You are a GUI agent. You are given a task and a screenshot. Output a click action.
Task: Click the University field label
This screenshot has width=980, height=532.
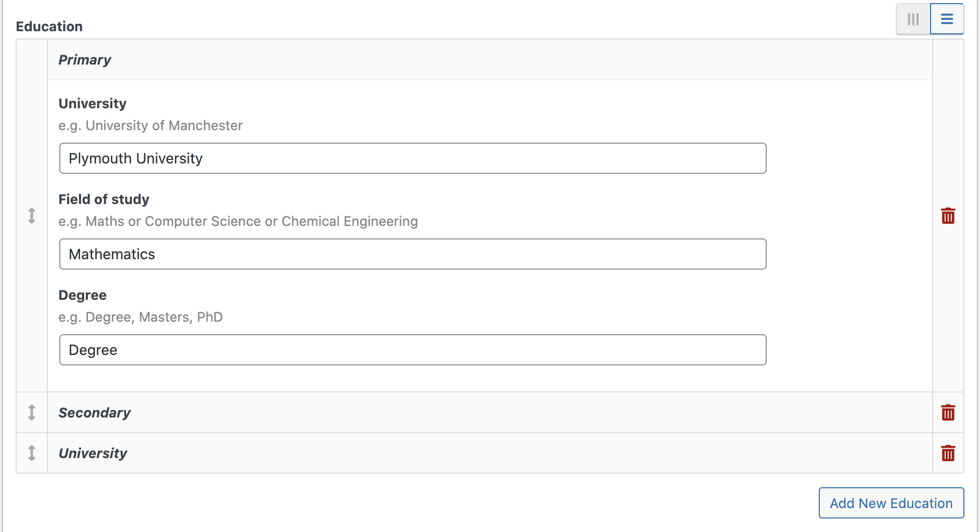coord(93,104)
